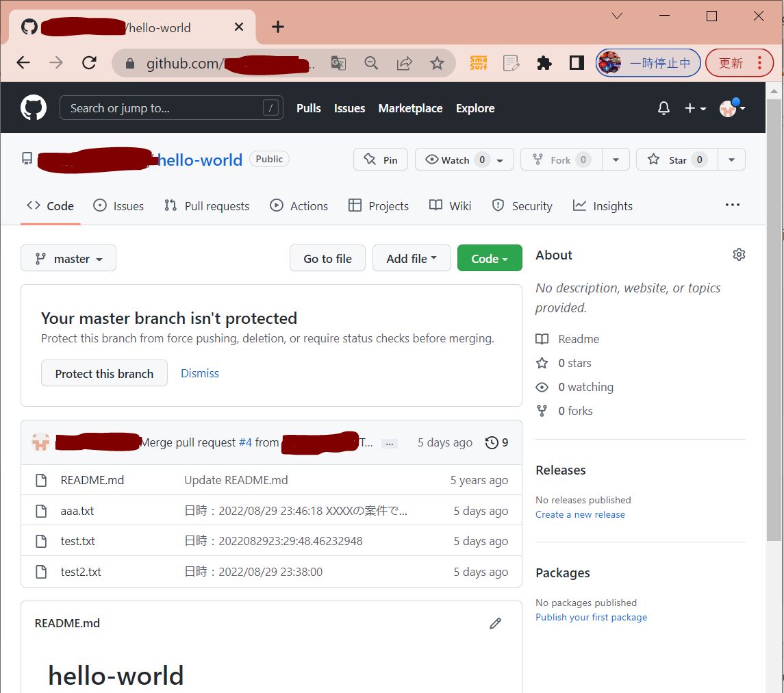784x693 pixels.
Task: View commit history clock icon
Action: (492, 442)
